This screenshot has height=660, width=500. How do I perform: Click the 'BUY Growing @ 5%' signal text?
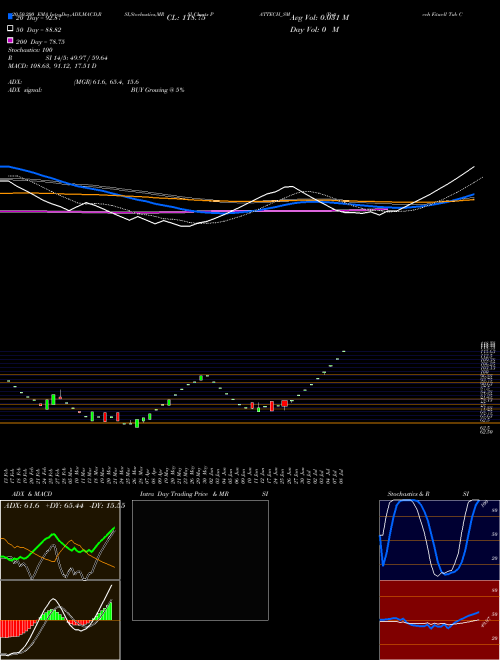(x=157, y=90)
